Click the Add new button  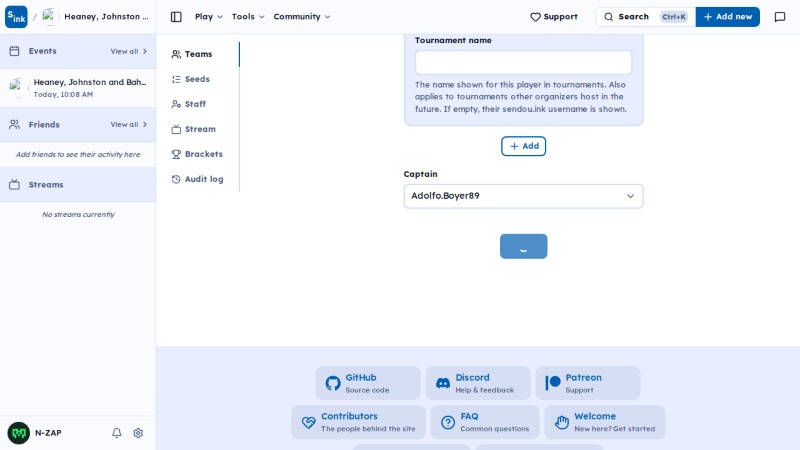click(x=728, y=17)
